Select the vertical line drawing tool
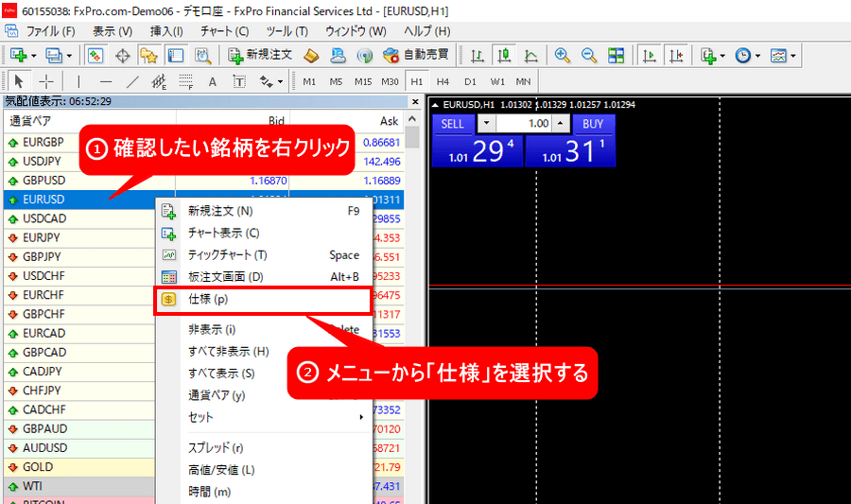 78,82
